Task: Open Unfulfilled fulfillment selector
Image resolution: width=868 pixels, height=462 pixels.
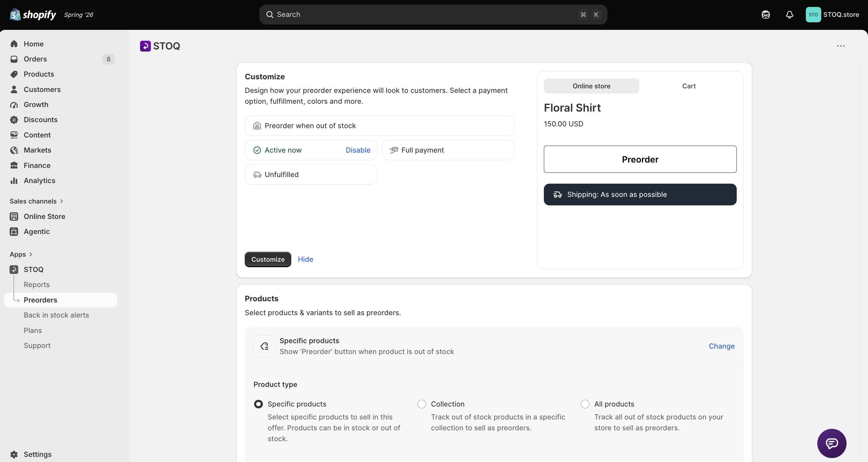Action: point(311,174)
